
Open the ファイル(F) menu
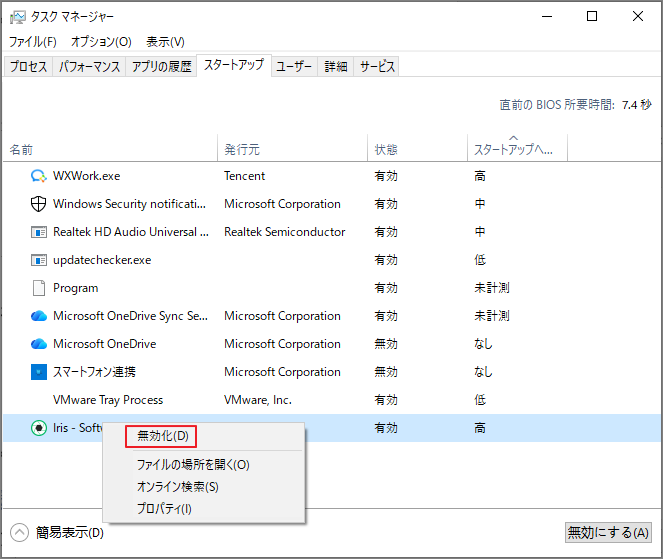tap(33, 42)
